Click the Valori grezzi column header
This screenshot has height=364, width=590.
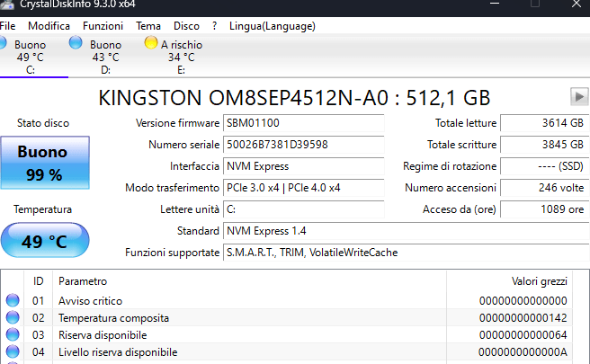pyautogui.click(x=540, y=281)
